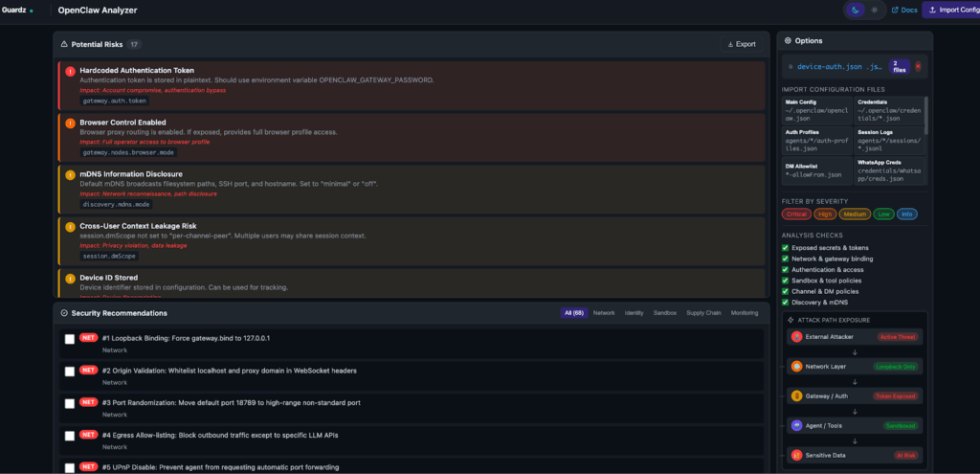Switch to the Sandbox recommendations tab
Image resolution: width=980 pixels, height=474 pixels.
tap(664, 313)
